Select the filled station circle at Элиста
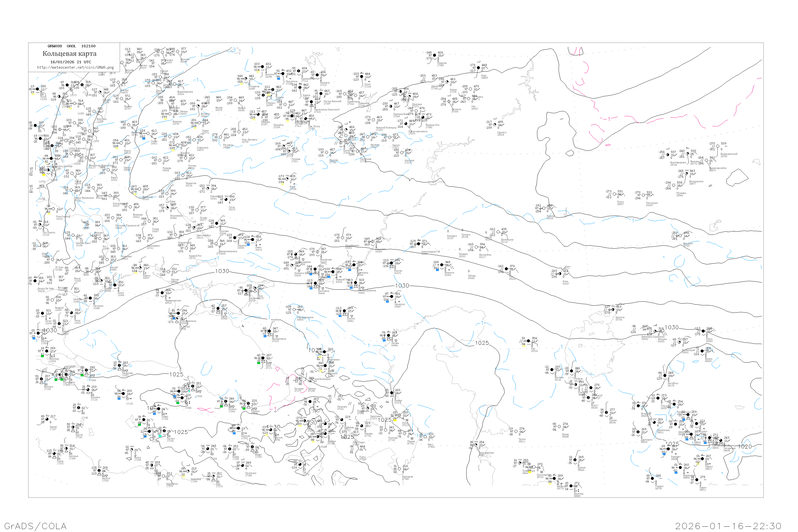Viewport: 798px width, 532px height. click(x=344, y=311)
